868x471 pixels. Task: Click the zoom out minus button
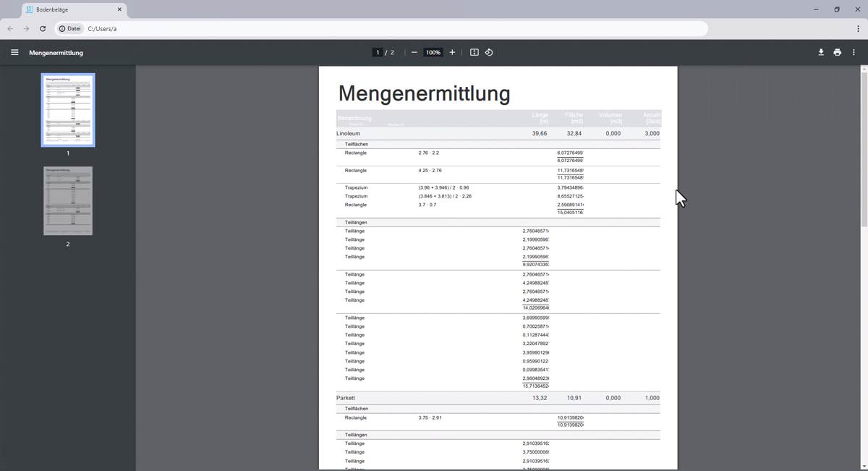tap(414, 53)
